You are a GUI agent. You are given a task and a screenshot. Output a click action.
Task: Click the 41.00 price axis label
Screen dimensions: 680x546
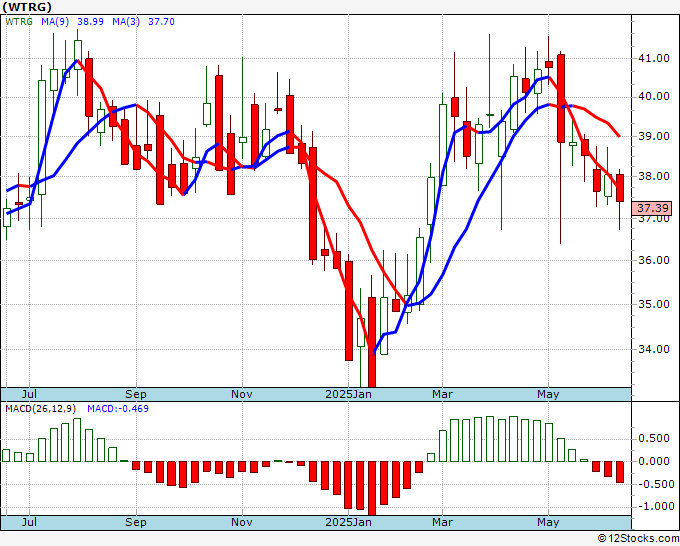click(654, 59)
